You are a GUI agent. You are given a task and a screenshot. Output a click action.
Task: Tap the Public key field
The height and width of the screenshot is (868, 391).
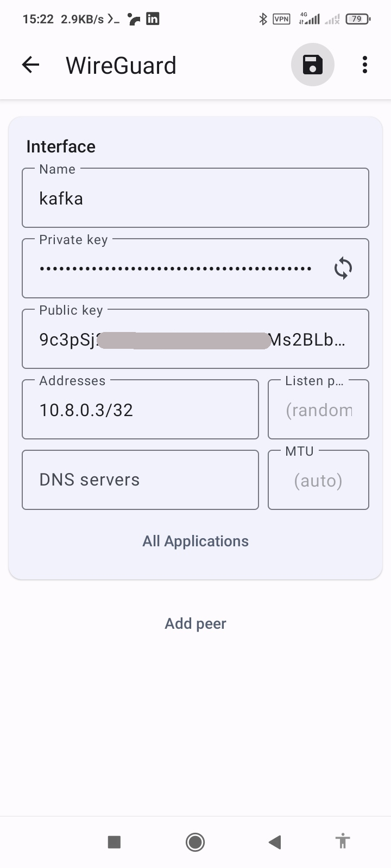click(195, 340)
